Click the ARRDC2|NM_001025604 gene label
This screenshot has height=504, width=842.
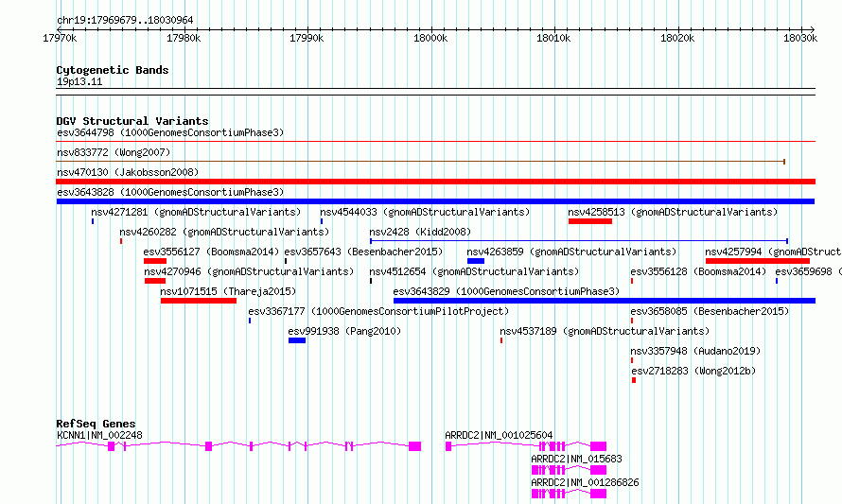point(499,435)
